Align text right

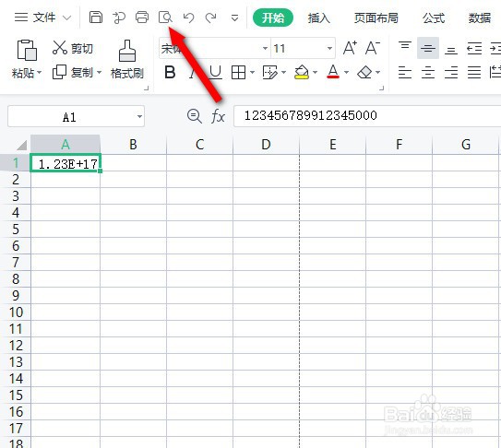point(451,73)
